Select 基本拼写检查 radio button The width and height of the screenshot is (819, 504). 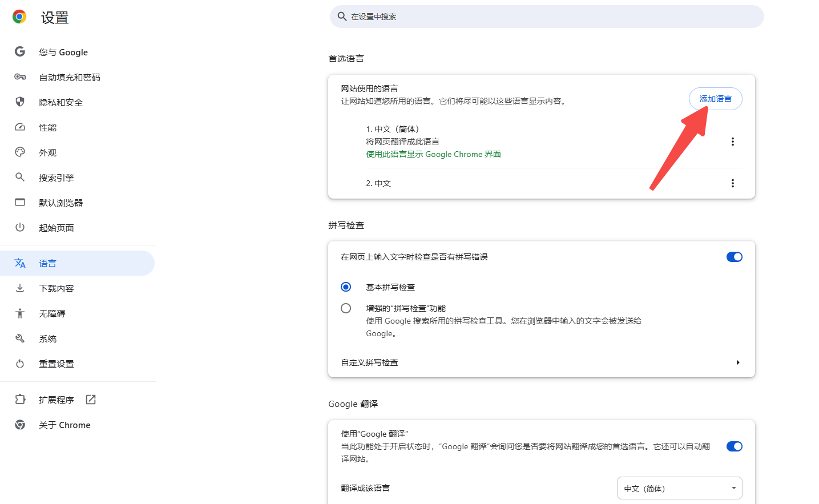tap(346, 287)
